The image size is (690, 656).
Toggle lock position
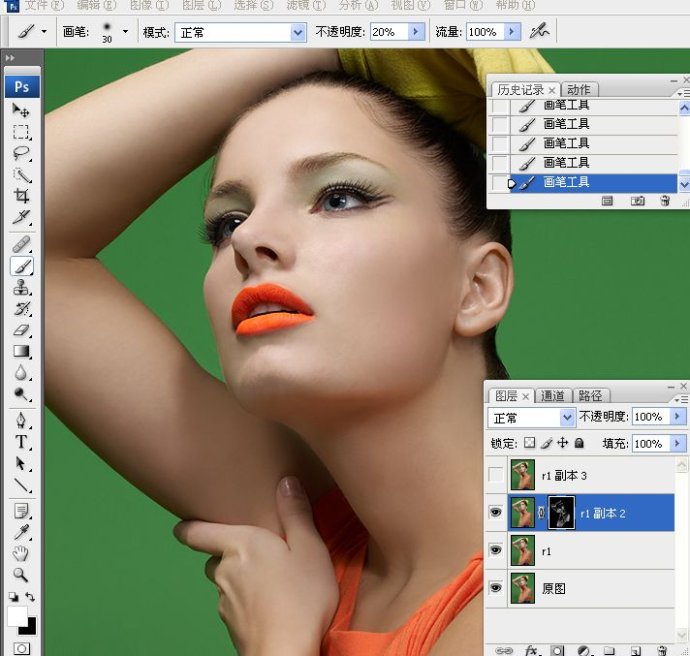(x=563, y=443)
